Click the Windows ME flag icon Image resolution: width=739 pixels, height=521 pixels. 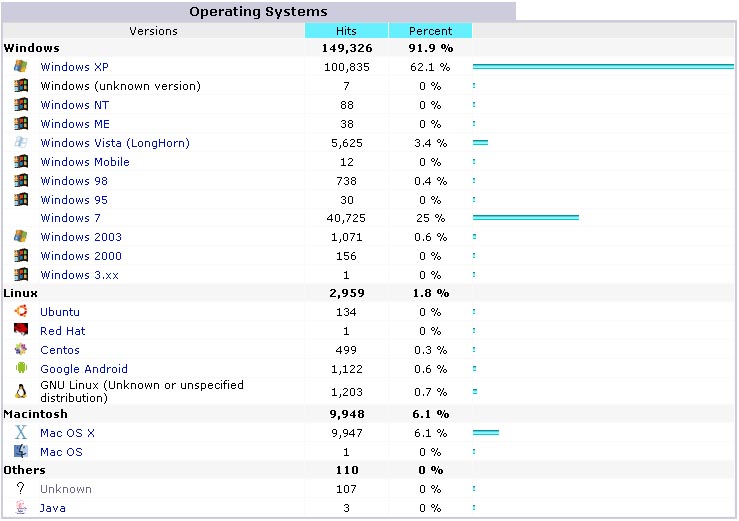21,124
